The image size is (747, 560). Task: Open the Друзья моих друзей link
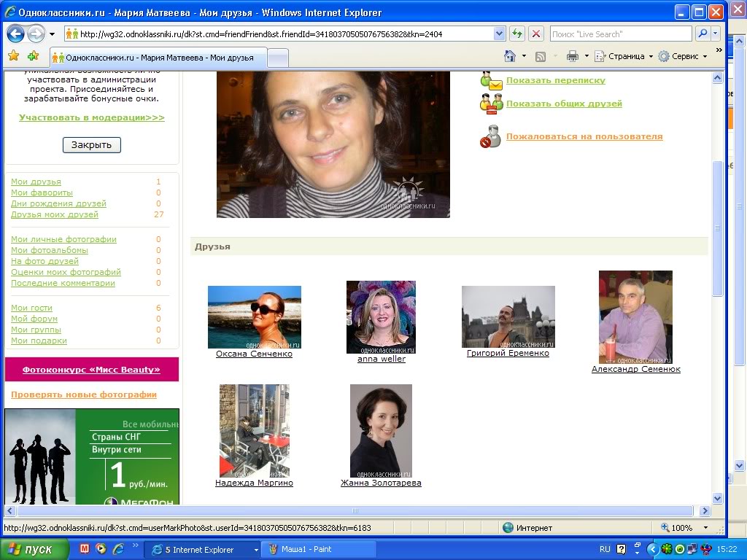(x=55, y=214)
